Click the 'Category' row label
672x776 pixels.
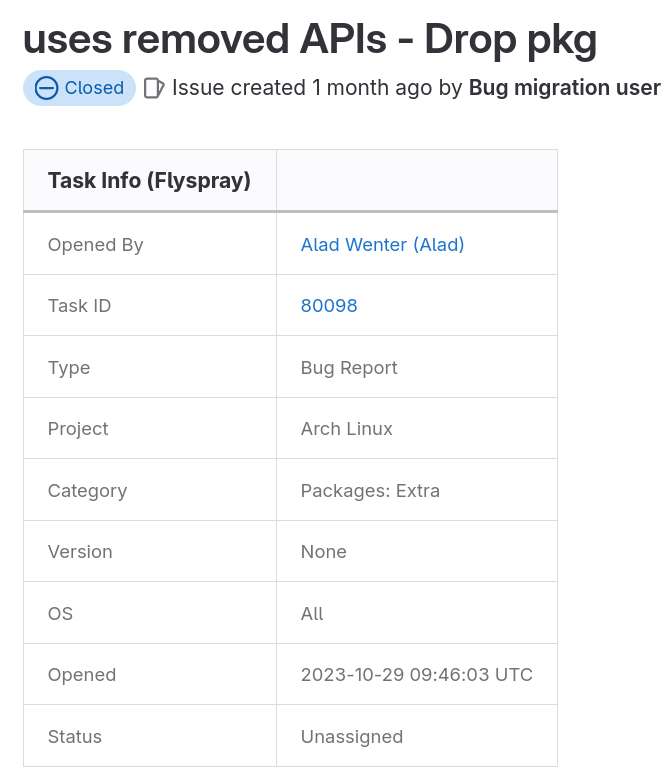87,491
